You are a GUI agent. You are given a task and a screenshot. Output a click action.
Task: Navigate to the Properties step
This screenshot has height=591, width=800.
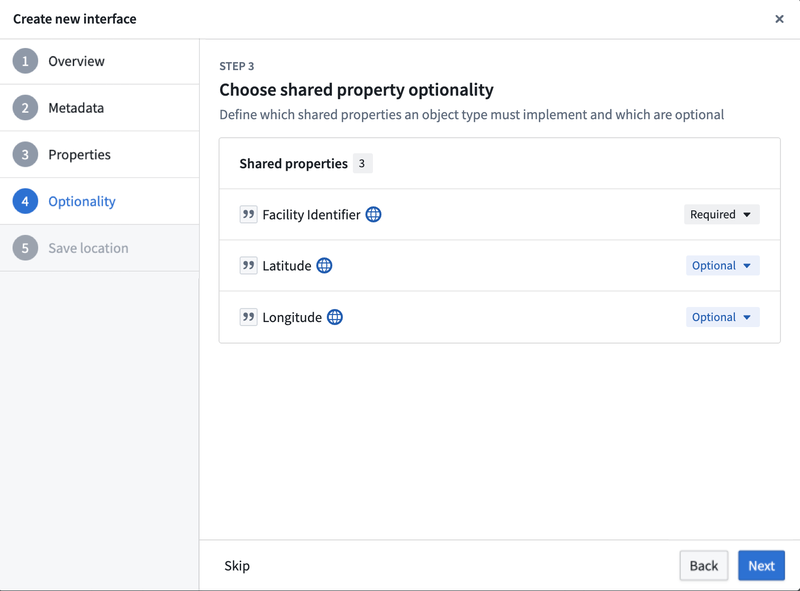click(x=79, y=155)
